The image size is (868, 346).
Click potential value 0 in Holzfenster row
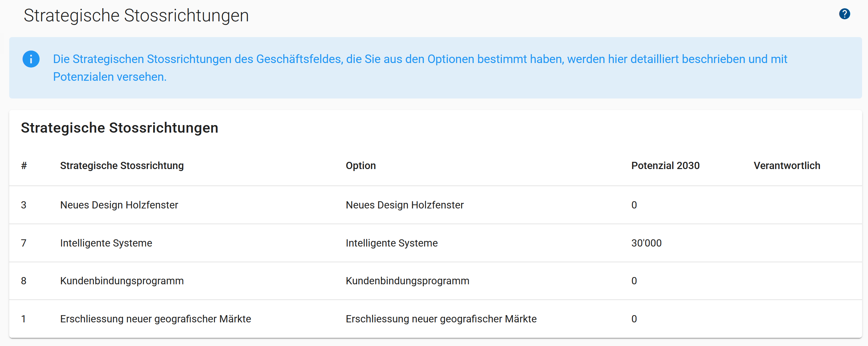click(634, 205)
